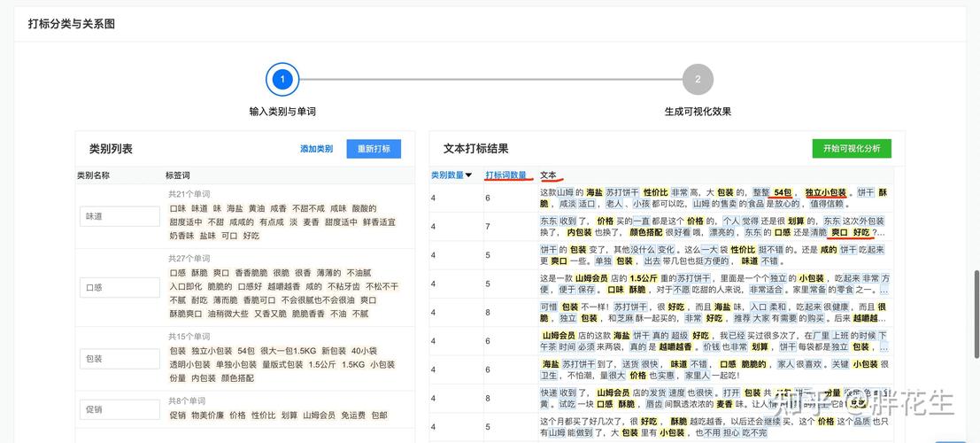Focus the 促销 category name input
The width and height of the screenshot is (980, 443).
coord(120,410)
